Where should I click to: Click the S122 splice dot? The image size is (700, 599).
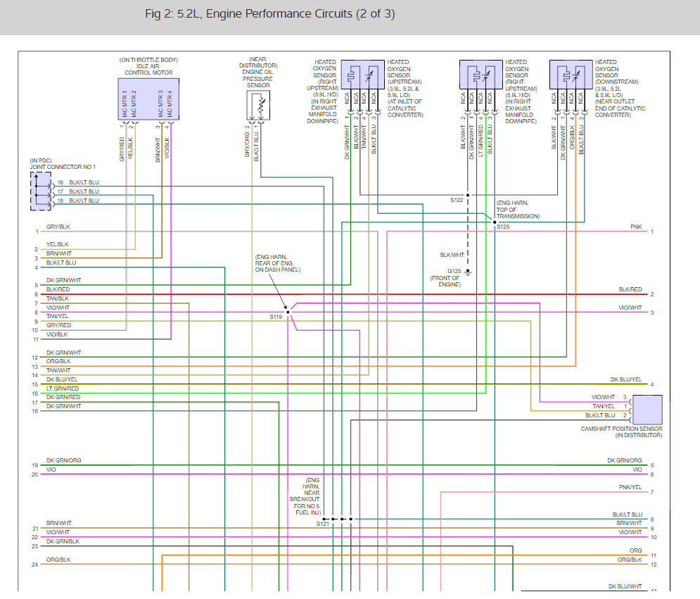coord(468,195)
